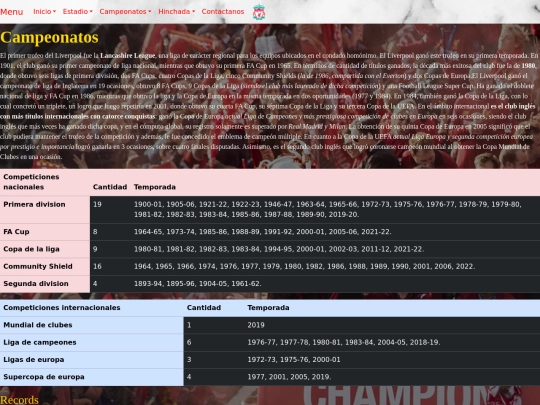This screenshot has height=405, width=540.
Task: Click the Mundial de clubes year 2019
Action: pos(256,325)
